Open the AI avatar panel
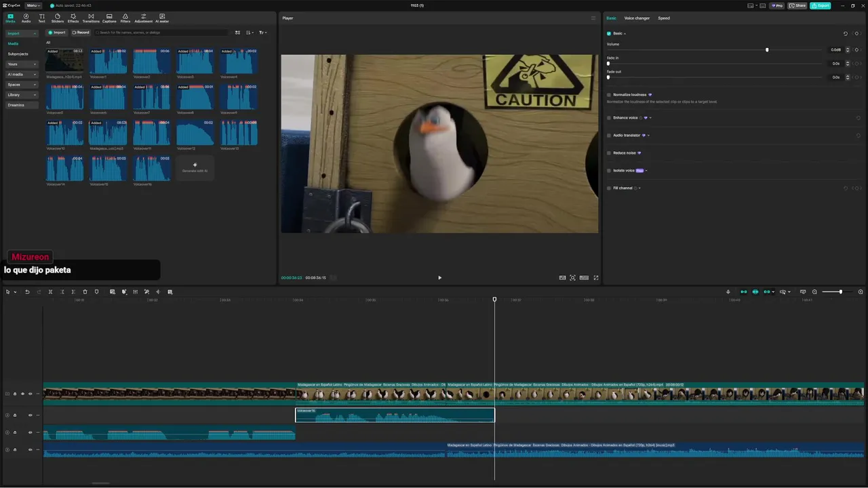The width and height of the screenshot is (868, 488). 162,18
